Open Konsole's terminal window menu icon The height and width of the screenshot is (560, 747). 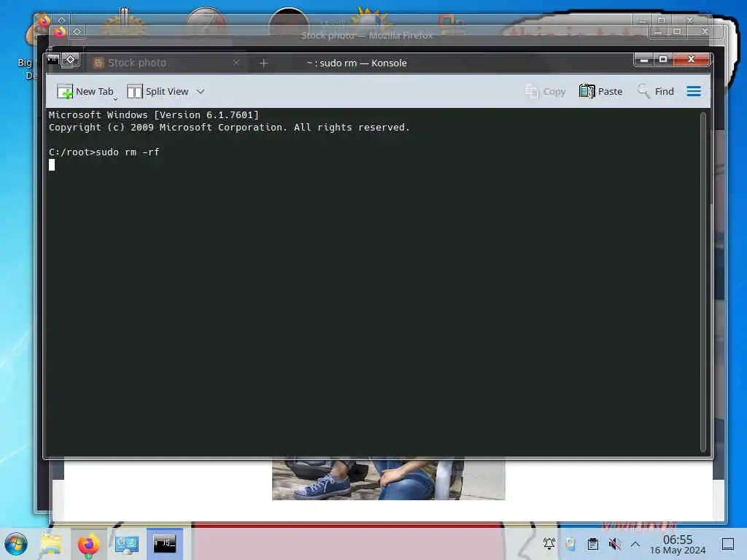tap(53, 60)
